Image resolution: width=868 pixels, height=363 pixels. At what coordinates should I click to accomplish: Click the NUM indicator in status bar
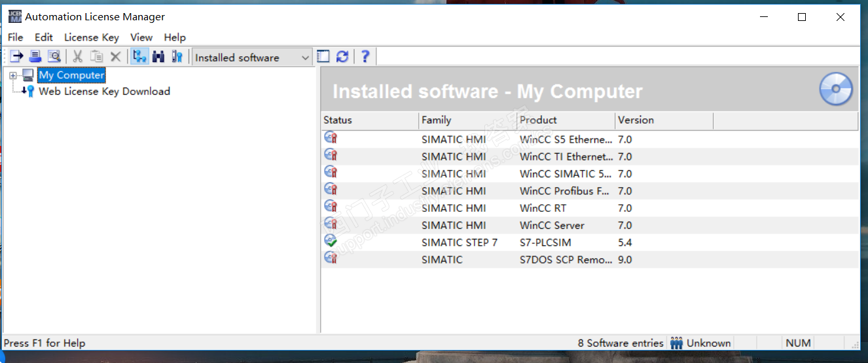798,343
